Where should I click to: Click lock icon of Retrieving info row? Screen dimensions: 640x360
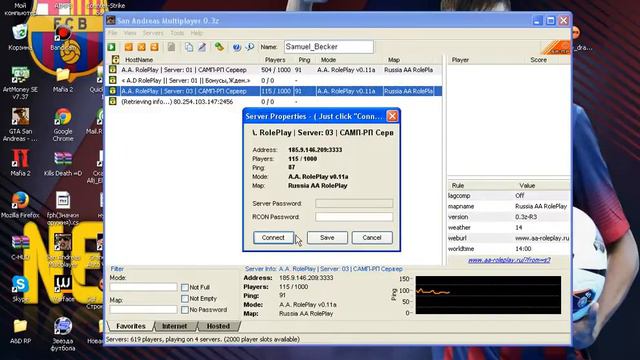pyautogui.click(x=113, y=101)
